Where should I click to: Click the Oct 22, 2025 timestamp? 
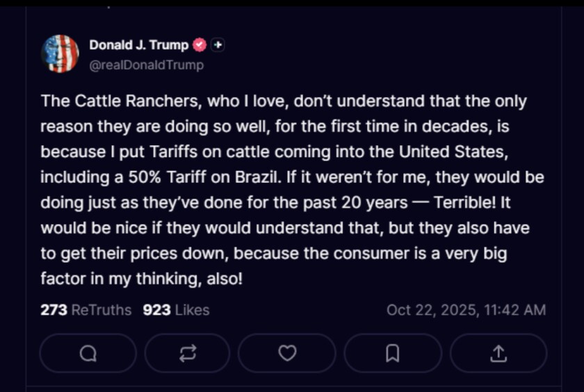466,310
